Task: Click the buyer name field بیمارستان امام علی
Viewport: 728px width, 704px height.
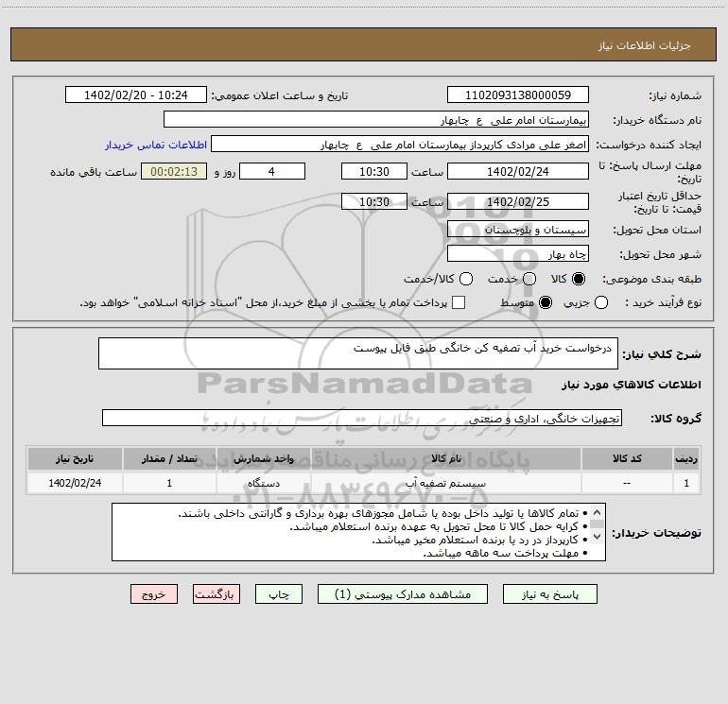Action: 376,120
